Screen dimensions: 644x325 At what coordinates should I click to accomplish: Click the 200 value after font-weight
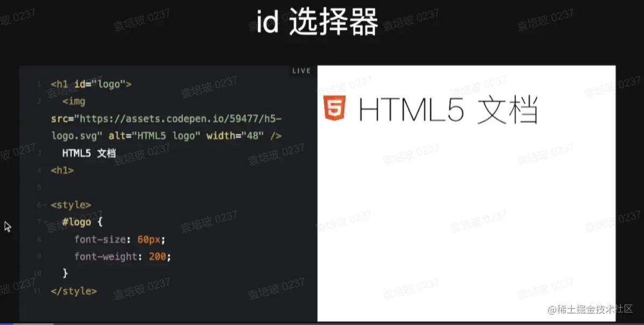click(x=157, y=256)
